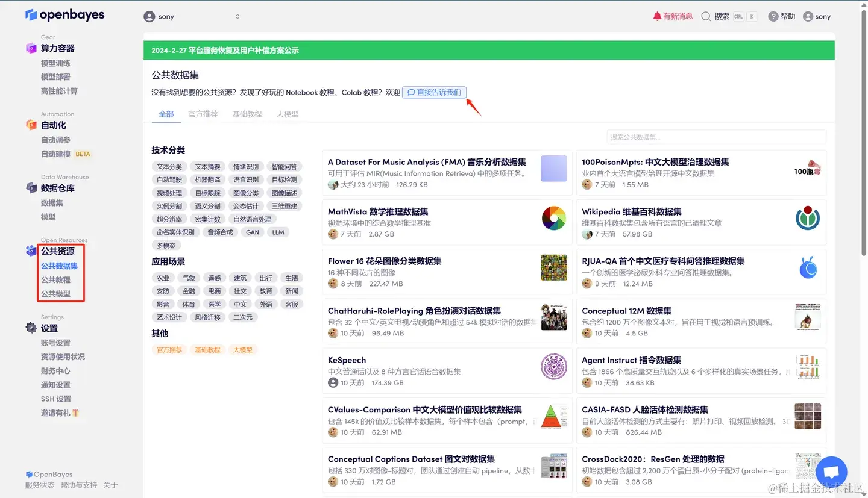Click the sony avatar in workspace selector

pos(149,17)
